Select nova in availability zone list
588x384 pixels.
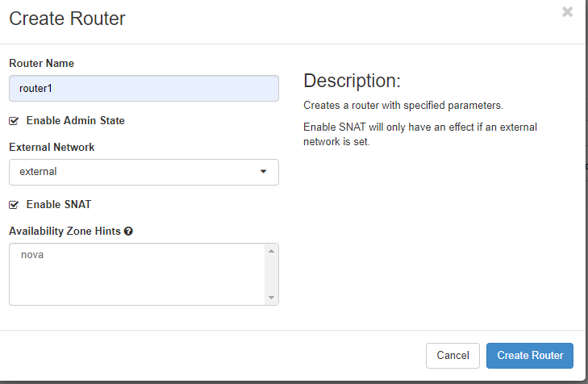pyautogui.click(x=32, y=255)
